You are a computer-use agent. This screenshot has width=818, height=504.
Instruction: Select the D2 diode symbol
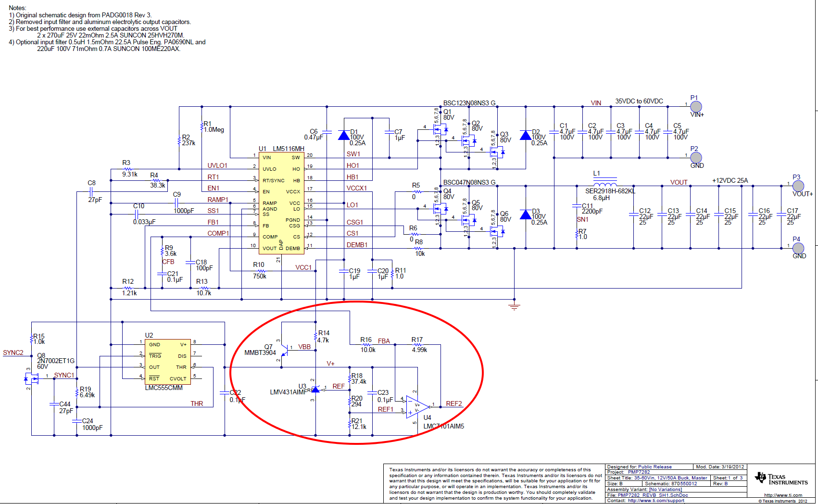pos(526,135)
